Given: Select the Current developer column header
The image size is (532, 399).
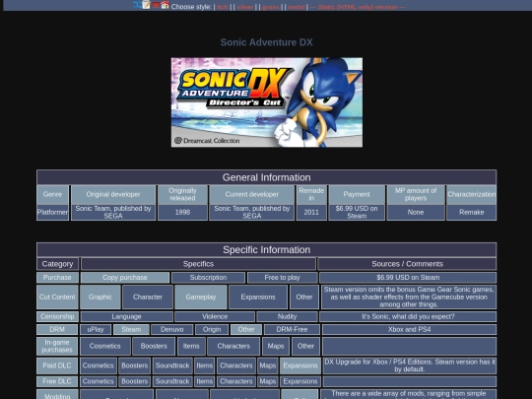Looking at the screenshot, I should pos(252,194).
